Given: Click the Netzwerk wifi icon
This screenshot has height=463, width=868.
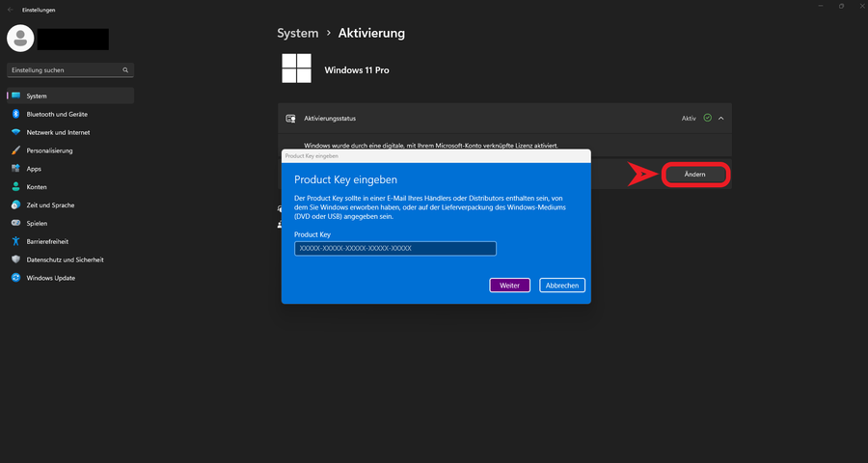Looking at the screenshot, I should click(16, 132).
